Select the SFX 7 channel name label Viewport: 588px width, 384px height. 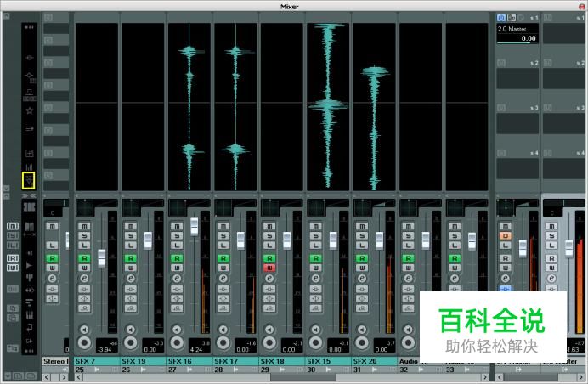pyautogui.click(x=97, y=361)
